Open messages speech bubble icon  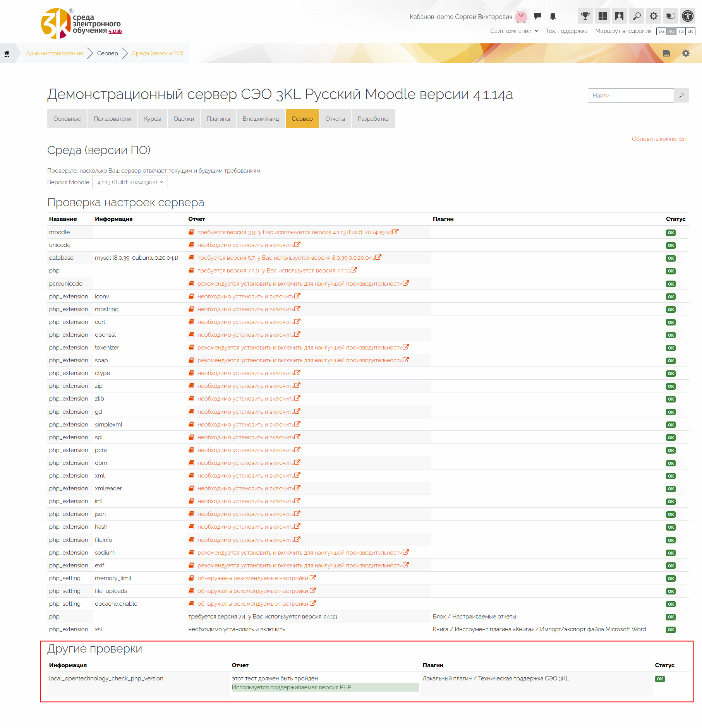tap(537, 16)
